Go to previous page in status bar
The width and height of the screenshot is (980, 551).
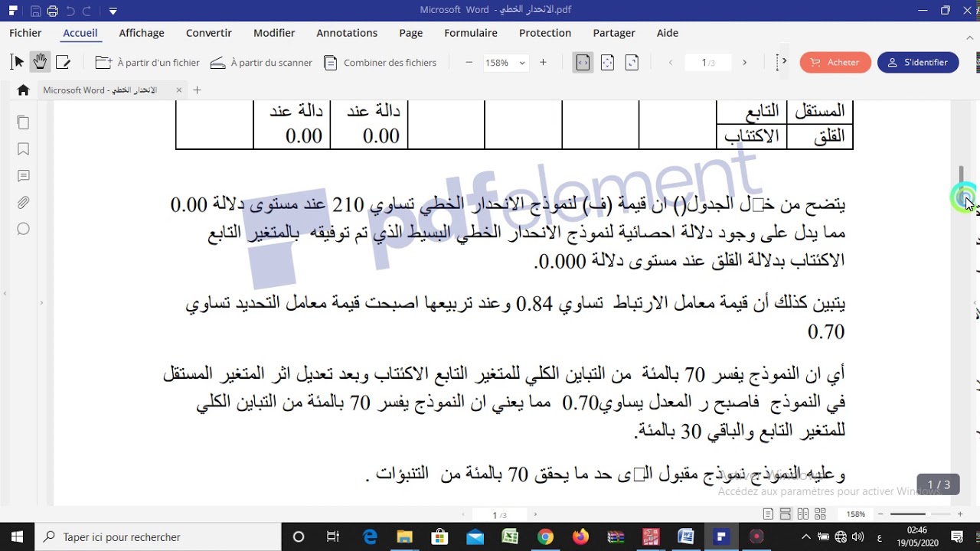463,515
